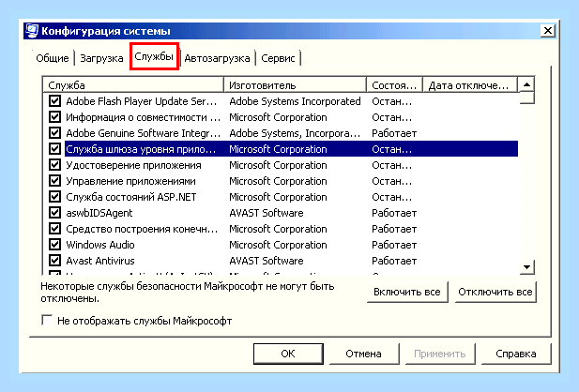Toggle Служба шлюза уровня приложения checkbox

(54, 149)
